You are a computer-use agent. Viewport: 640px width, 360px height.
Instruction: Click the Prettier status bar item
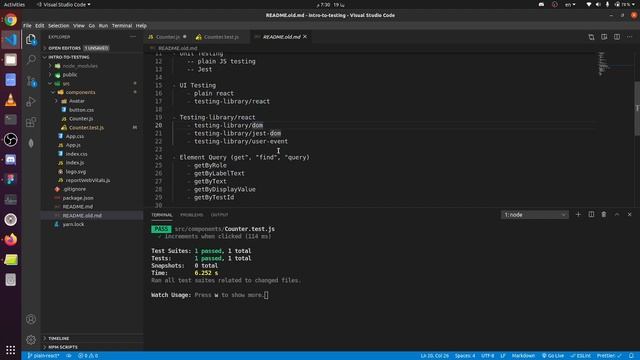609,356
